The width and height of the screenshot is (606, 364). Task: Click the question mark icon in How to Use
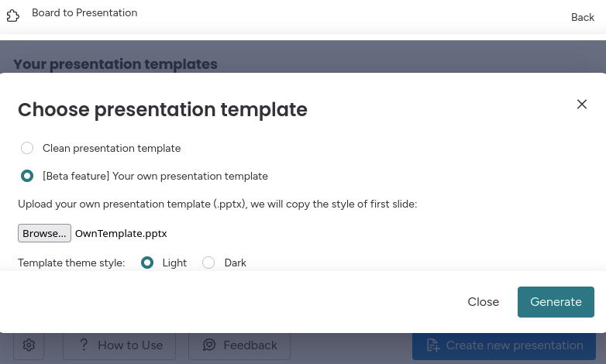tap(83, 345)
